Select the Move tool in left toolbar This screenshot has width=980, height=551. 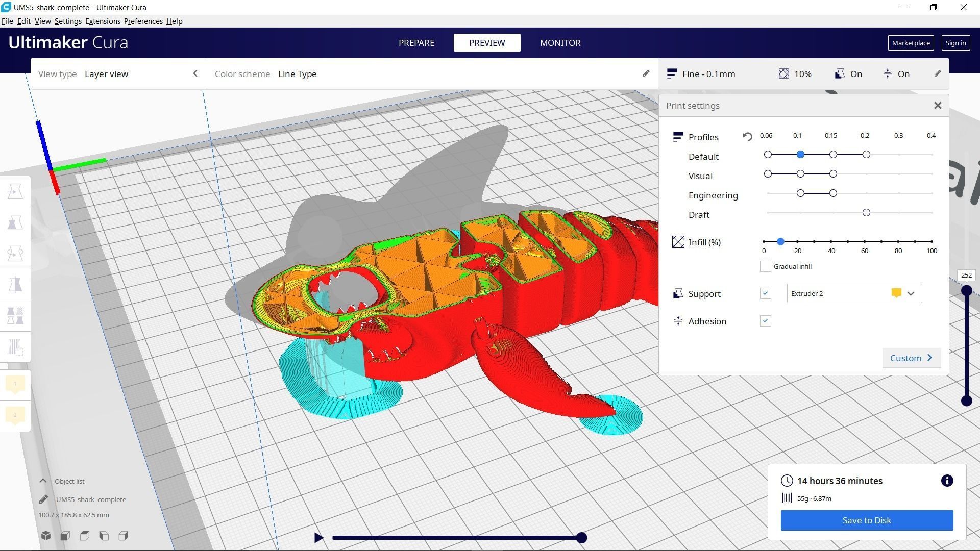15,192
